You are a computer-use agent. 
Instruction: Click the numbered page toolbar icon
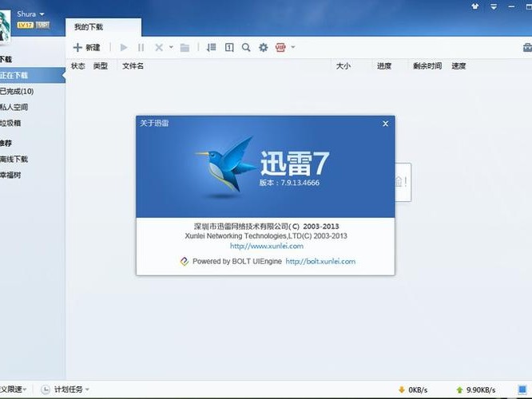pos(229,47)
